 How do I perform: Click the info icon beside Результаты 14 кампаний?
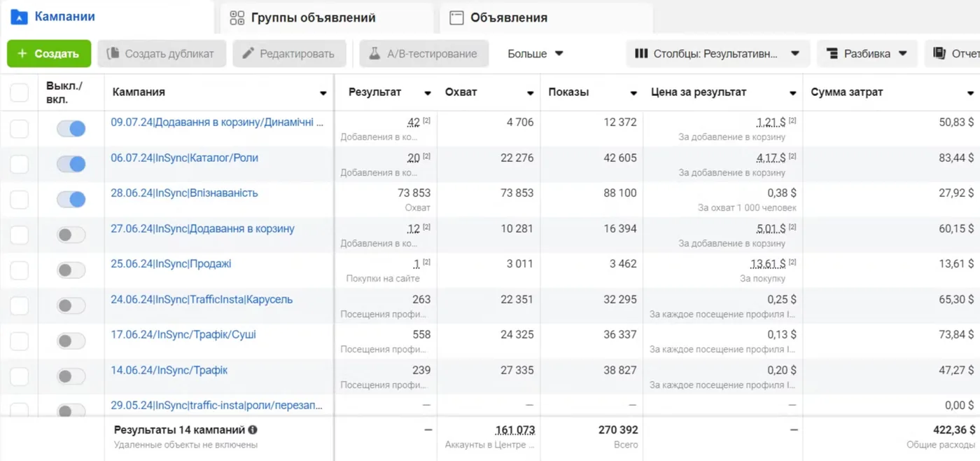(x=253, y=429)
